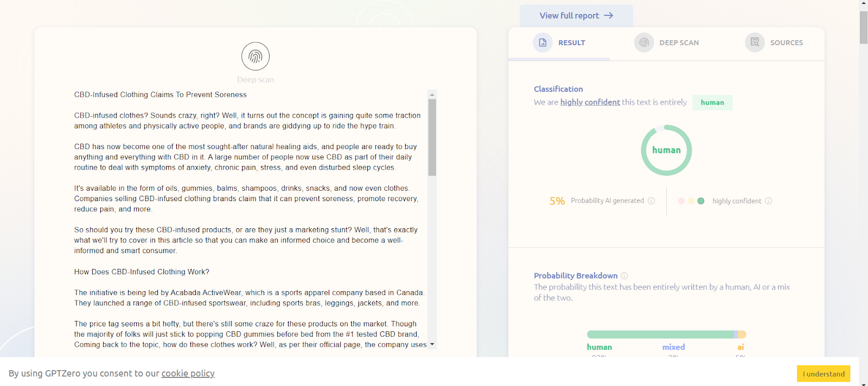Screen dimensions: 868x386
Task: Click the '5%' AI probability value
Action: click(557, 201)
